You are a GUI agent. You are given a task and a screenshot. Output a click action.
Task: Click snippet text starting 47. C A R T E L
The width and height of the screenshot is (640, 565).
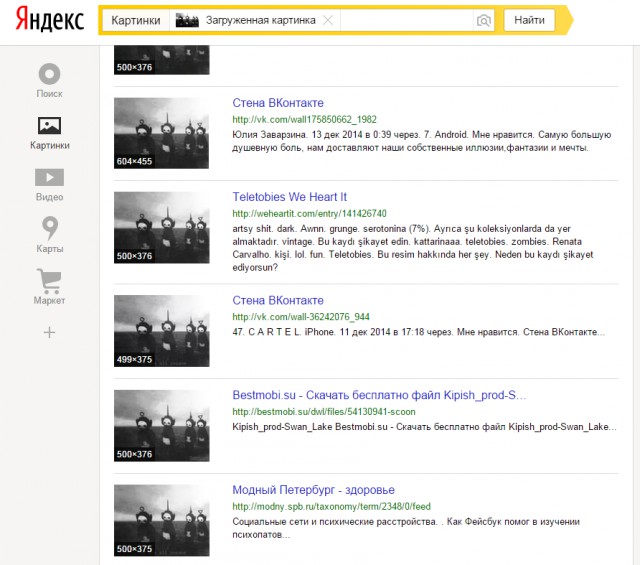pos(418,332)
